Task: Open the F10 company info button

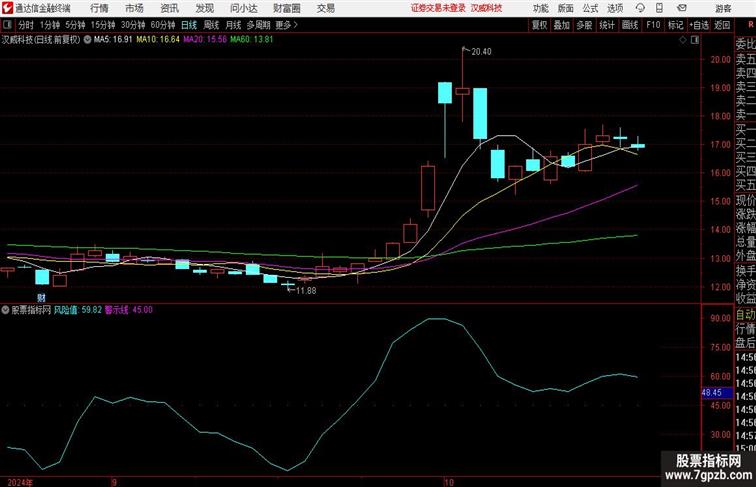Action: (x=653, y=25)
